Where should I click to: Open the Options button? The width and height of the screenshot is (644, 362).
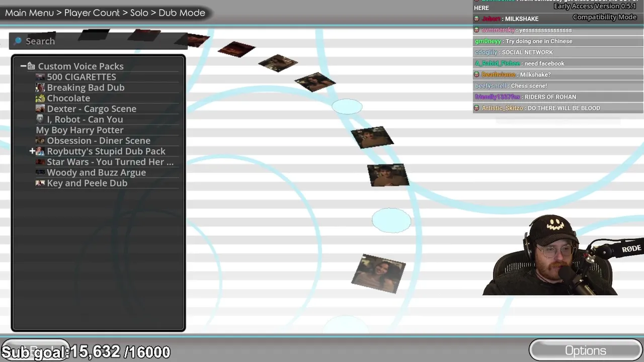586,351
